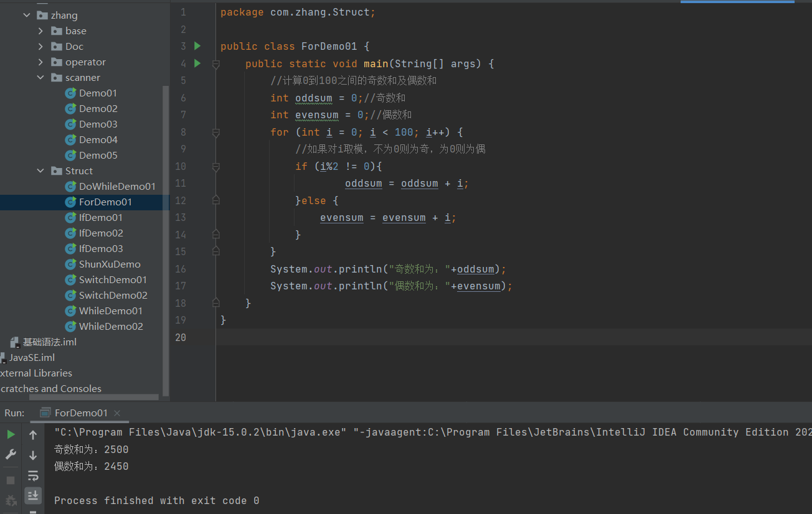812x514 pixels.
Task: Click the console output '偶数和为：2450'
Action: pos(92,466)
